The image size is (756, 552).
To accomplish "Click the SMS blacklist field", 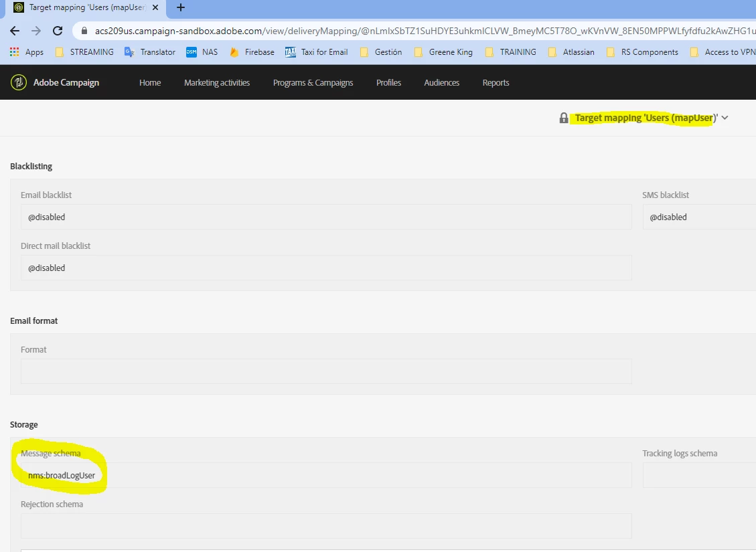I will click(699, 217).
